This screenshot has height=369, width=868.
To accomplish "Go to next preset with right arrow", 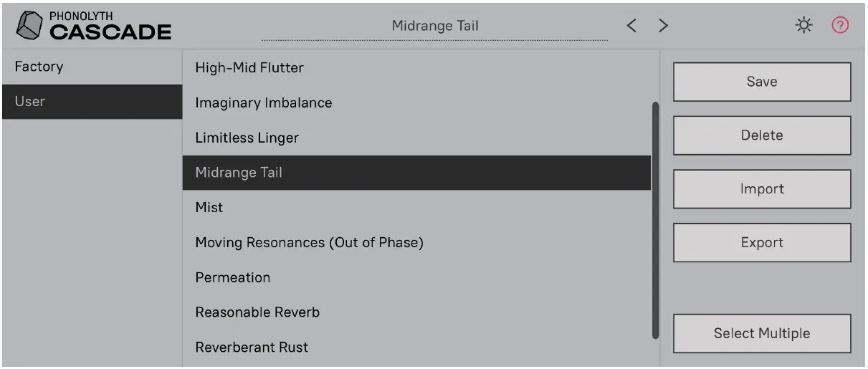I will click(x=664, y=26).
